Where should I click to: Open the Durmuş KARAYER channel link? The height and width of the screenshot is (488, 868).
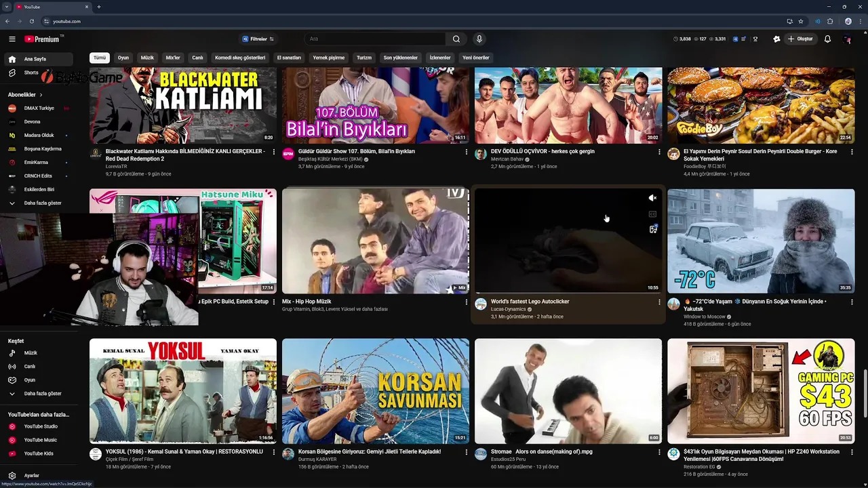317,459
